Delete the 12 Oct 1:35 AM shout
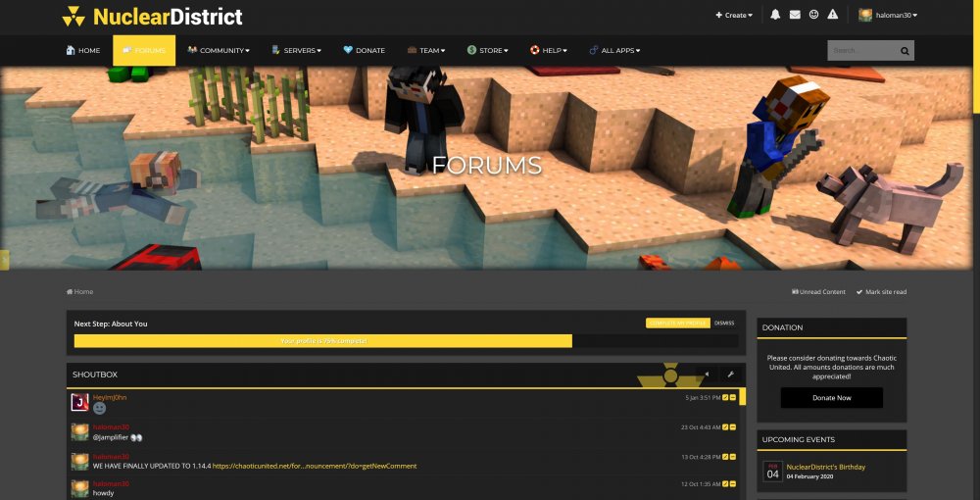 [x=733, y=483]
